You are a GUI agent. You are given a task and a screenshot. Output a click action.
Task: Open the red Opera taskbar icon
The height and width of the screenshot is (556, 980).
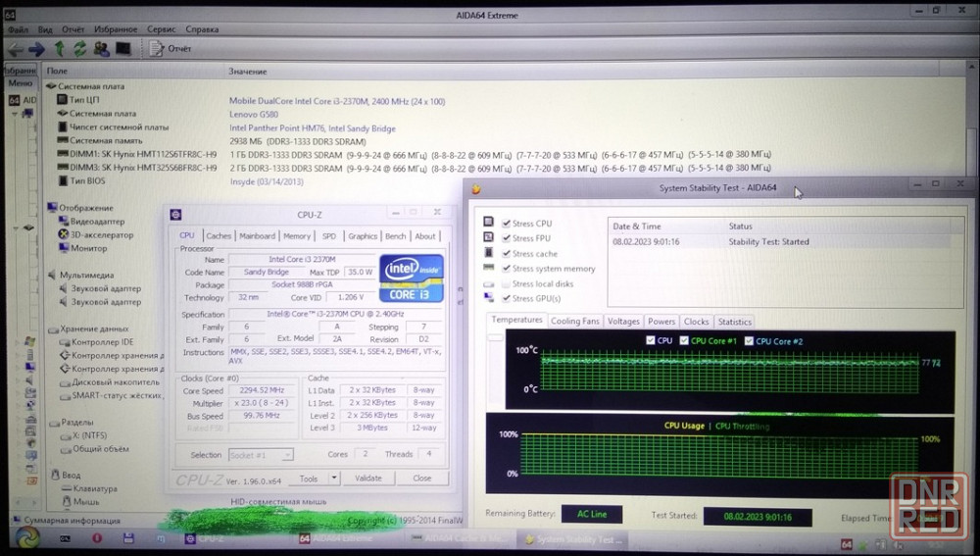pyautogui.click(x=97, y=538)
